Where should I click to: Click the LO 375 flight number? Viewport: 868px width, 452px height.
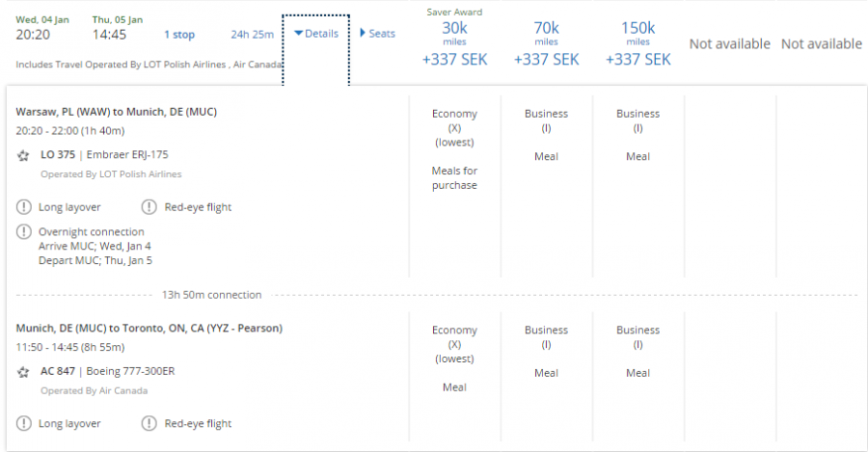coord(59,155)
